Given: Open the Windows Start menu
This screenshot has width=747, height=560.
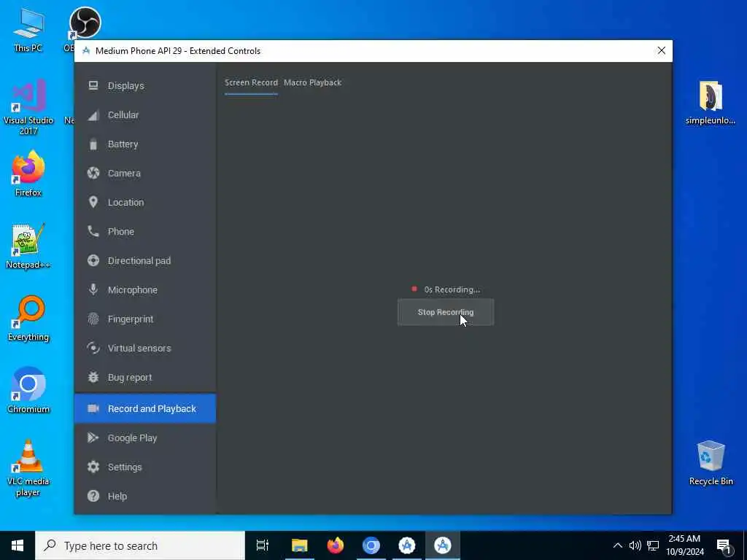Looking at the screenshot, I should (18, 545).
